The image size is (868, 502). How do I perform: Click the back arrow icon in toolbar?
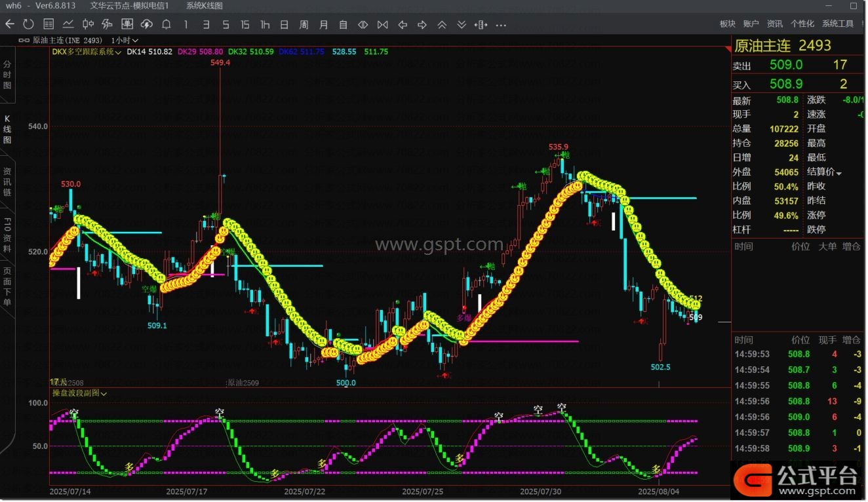coord(10,24)
